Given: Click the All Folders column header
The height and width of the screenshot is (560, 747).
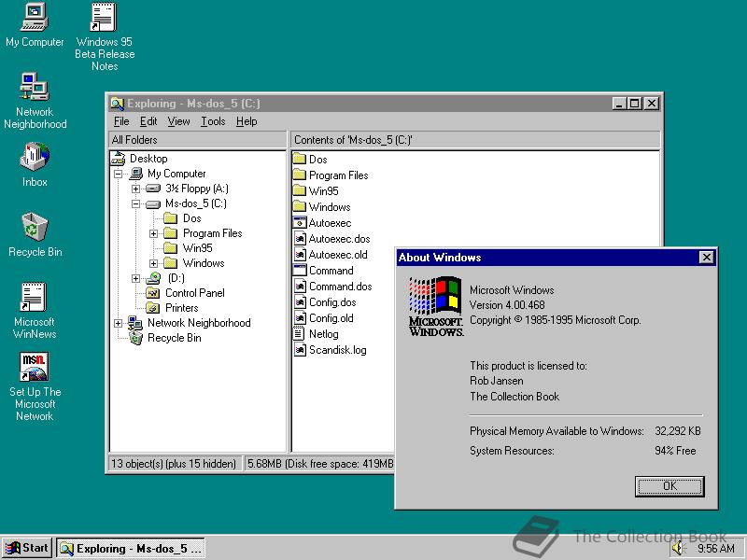Looking at the screenshot, I should 198,139.
